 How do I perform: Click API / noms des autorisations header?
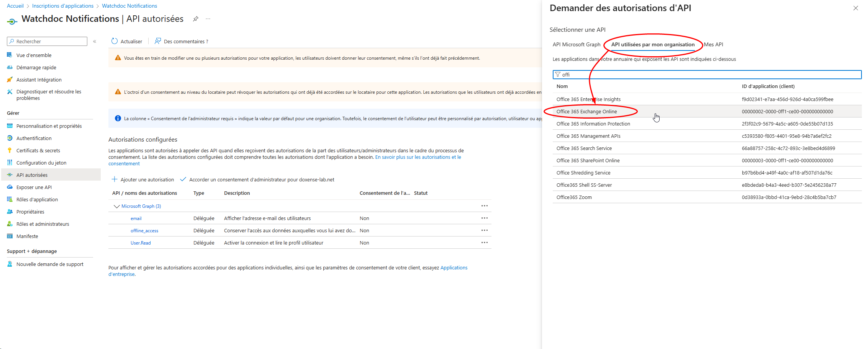click(144, 193)
